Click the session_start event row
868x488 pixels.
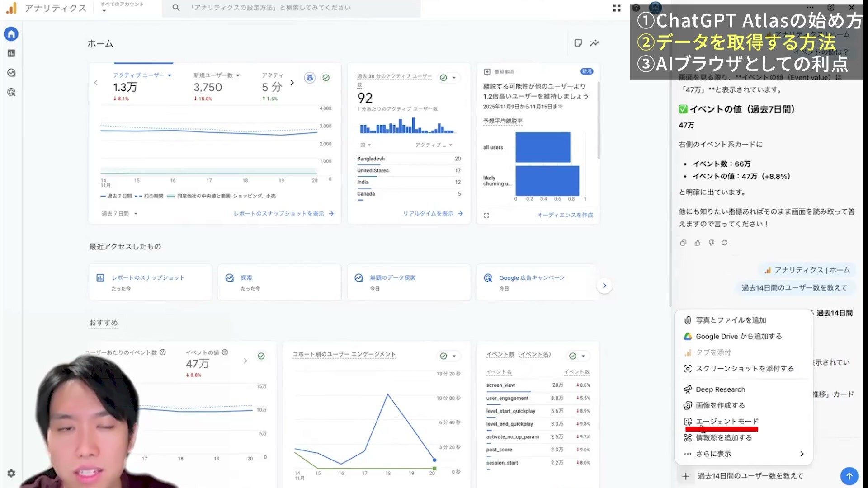tap(538, 463)
